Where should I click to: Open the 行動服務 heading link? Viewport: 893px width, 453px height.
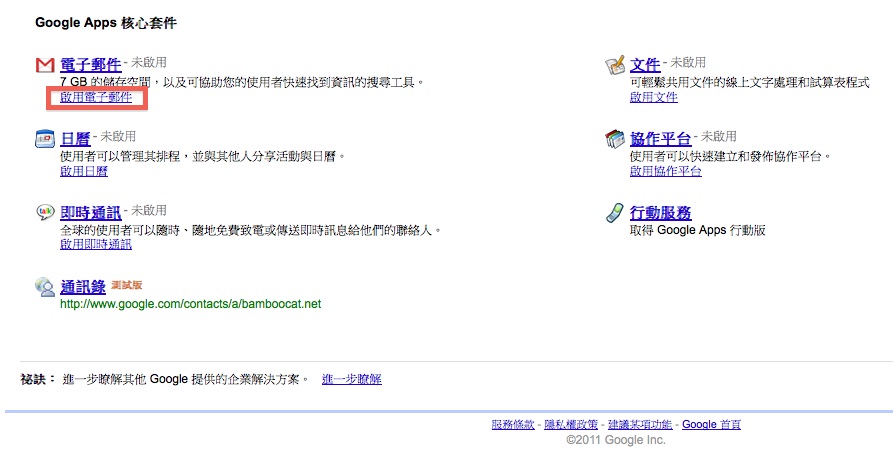click(x=660, y=213)
